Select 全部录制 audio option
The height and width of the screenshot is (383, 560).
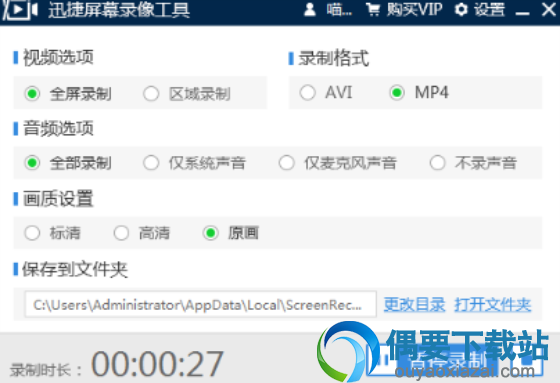[68, 163]
